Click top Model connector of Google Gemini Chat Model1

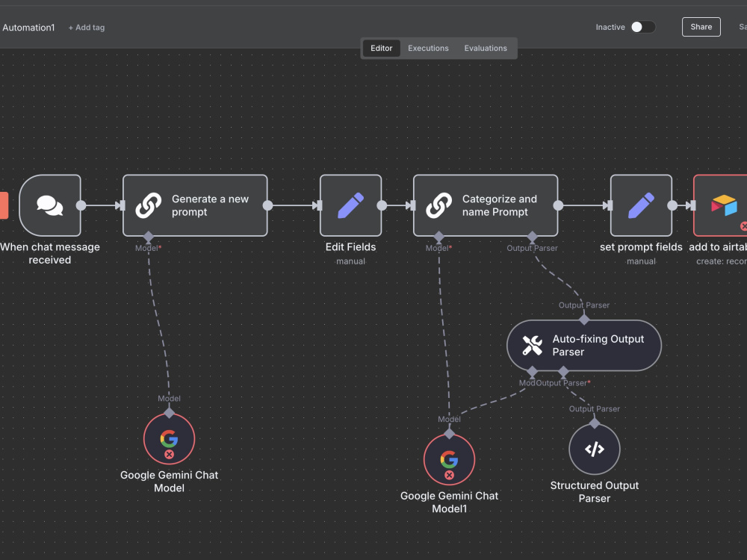pyautogui.click(x=449, y=434)
